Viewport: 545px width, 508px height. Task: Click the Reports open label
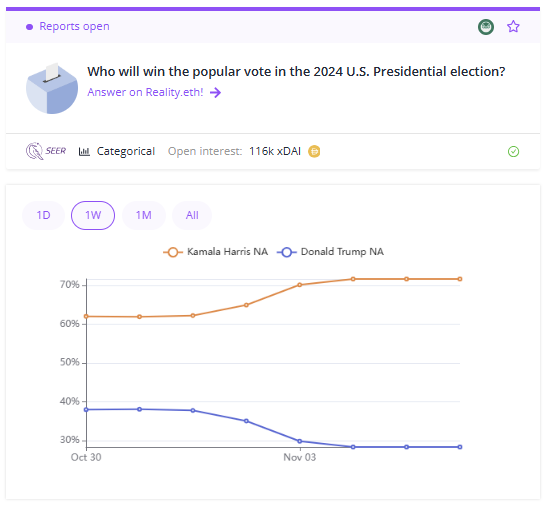click(x=74, y=26)
